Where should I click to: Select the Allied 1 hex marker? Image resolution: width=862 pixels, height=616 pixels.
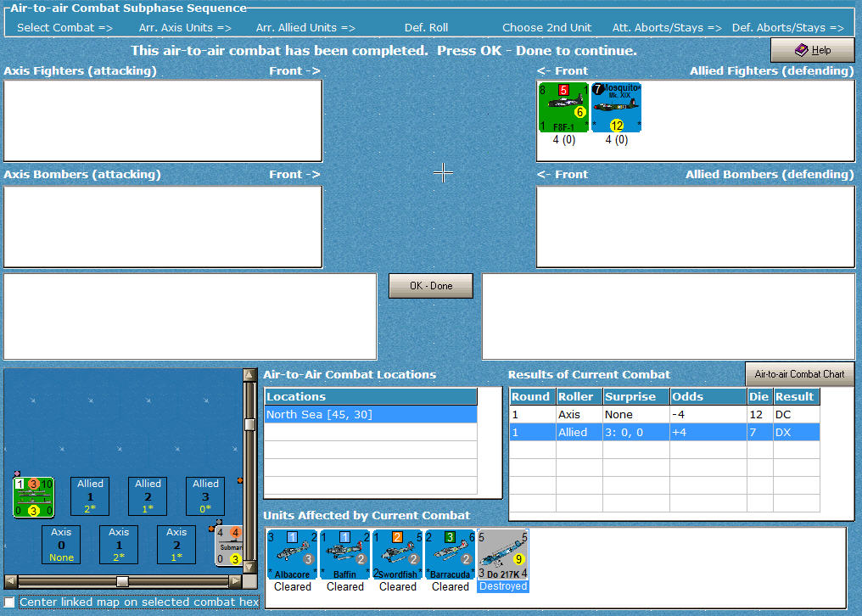click(89, 496)
